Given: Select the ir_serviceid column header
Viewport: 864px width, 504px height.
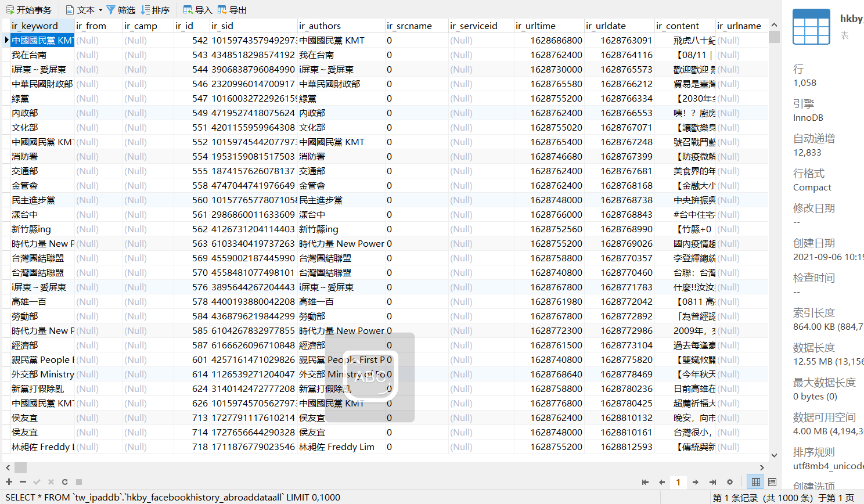Looking at the screenshot, I should [x=481, y=26].
